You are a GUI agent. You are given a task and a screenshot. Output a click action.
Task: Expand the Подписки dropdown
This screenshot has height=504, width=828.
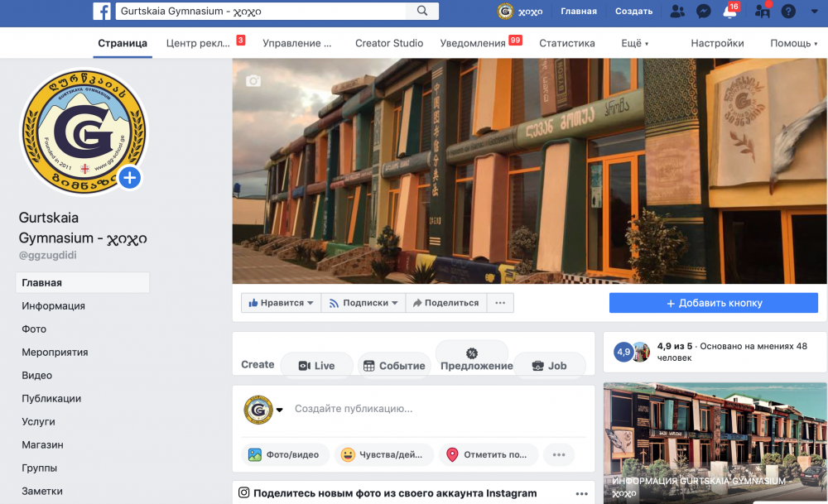pos(364,303)
